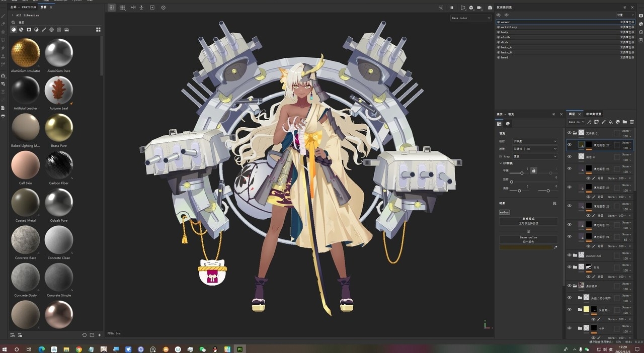Open the Base co channel dropdown in layers
Image resolution: width=644 pixels, height=353 pixels.
click(x=576, y=122)
